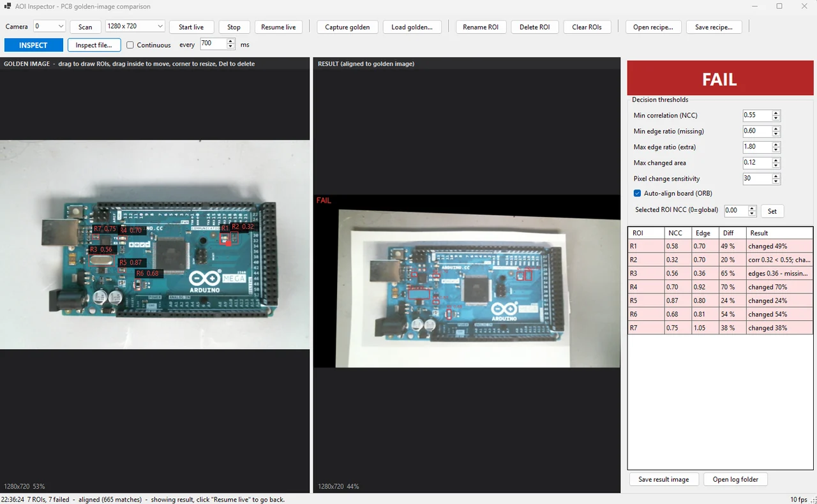
Task: Open the Camera index dropdown
Action: (49, 26)
